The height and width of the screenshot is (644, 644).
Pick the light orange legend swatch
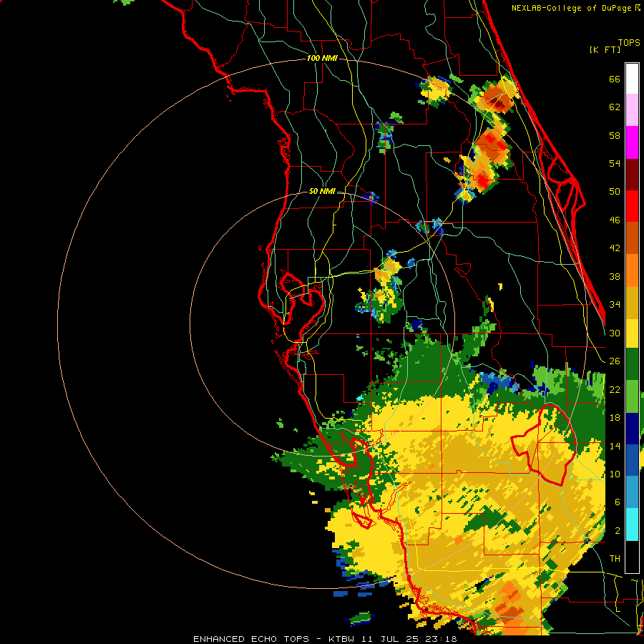pyautogui.click(x=632, y=270)
